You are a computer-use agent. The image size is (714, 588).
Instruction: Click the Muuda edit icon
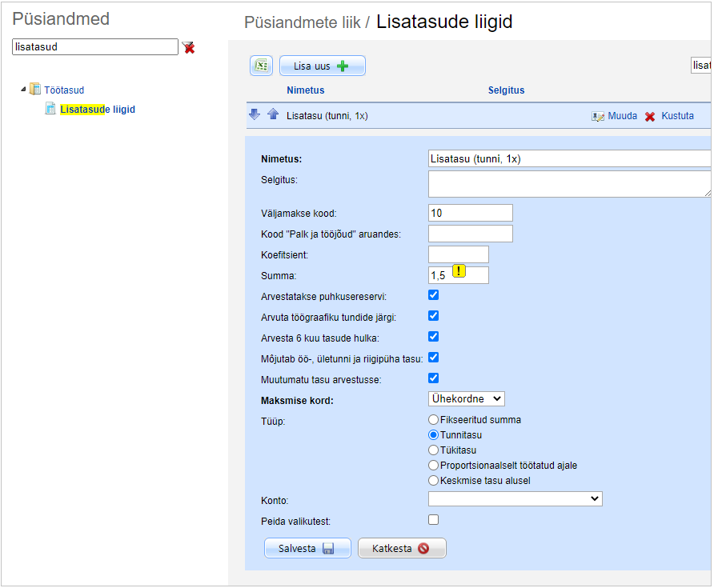point(597,116)
